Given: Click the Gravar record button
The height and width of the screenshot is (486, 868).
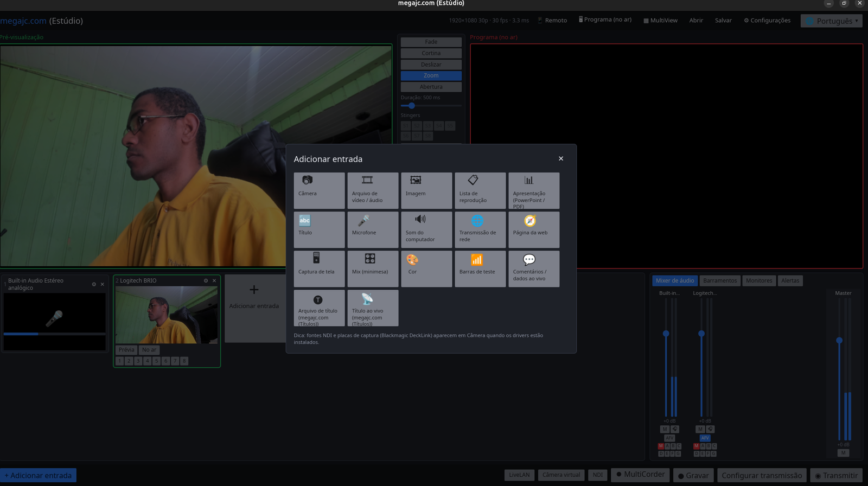Looking at the screenshot, I should point(693,475).
